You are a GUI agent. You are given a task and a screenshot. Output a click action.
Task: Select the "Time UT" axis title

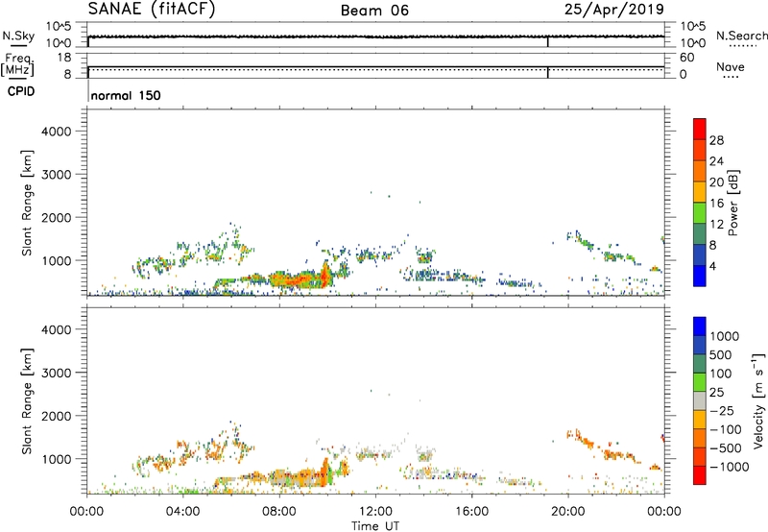[x=375, y=526]
